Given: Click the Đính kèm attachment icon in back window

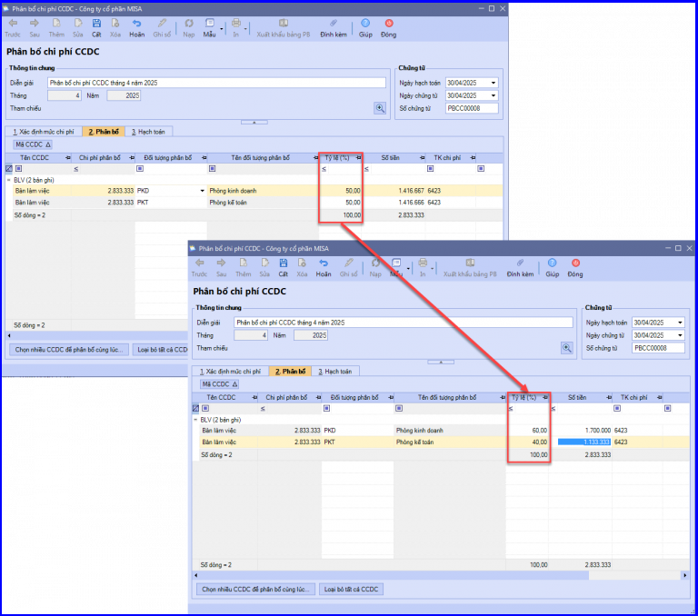Looking at the screenshot, I should (x=333, y=27).
